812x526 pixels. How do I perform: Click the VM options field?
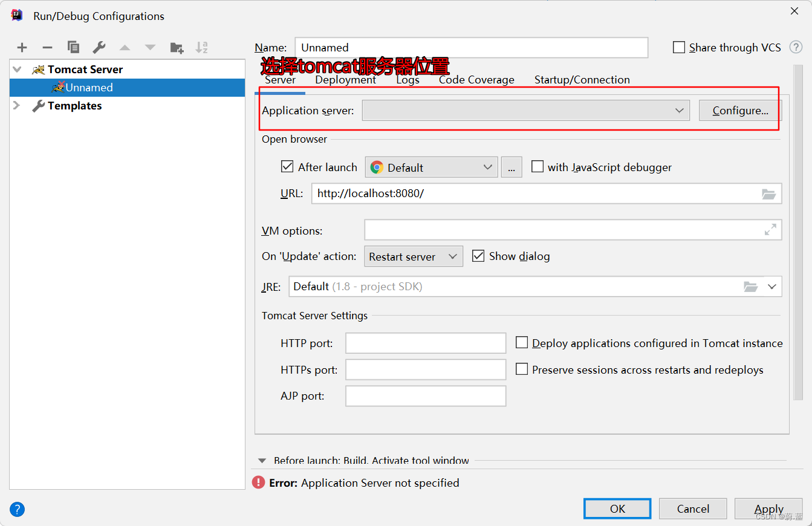[x=573, y=230]
